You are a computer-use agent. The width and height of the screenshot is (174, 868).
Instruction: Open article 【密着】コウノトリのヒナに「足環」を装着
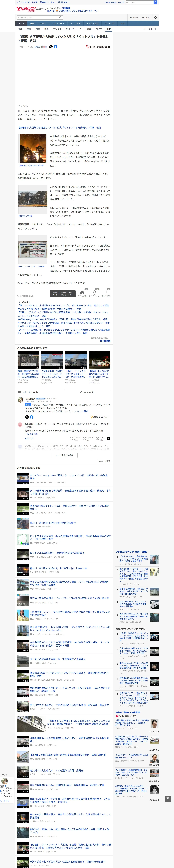click(70, 846)
